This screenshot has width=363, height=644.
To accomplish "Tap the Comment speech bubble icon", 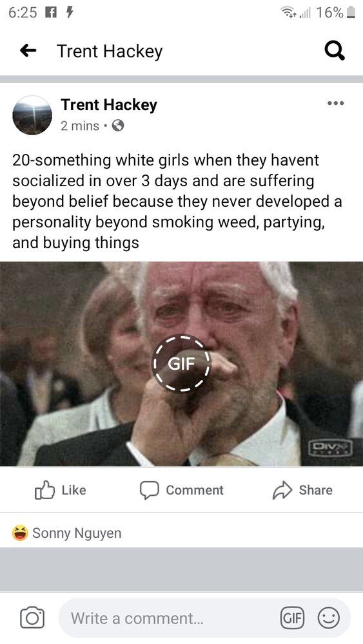I will [x=149, y=490].
